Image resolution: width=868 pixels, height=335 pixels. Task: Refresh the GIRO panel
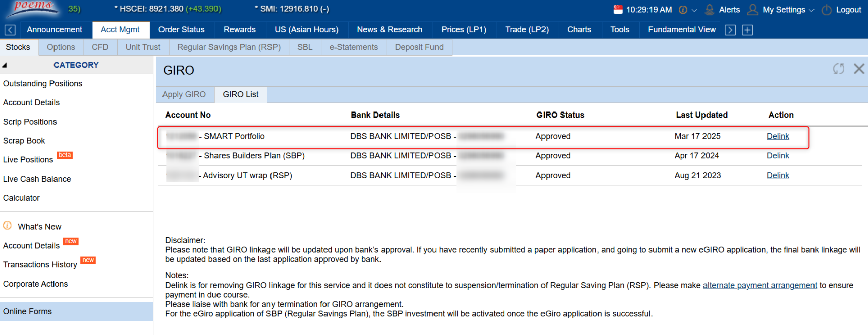(x=839, y=69)
